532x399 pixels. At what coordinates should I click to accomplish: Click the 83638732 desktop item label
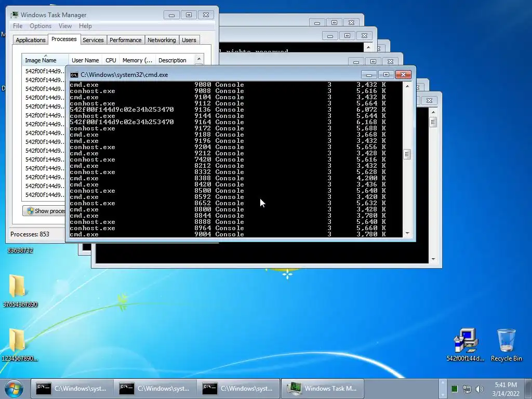pyautogui.click(x=20, y=250)
